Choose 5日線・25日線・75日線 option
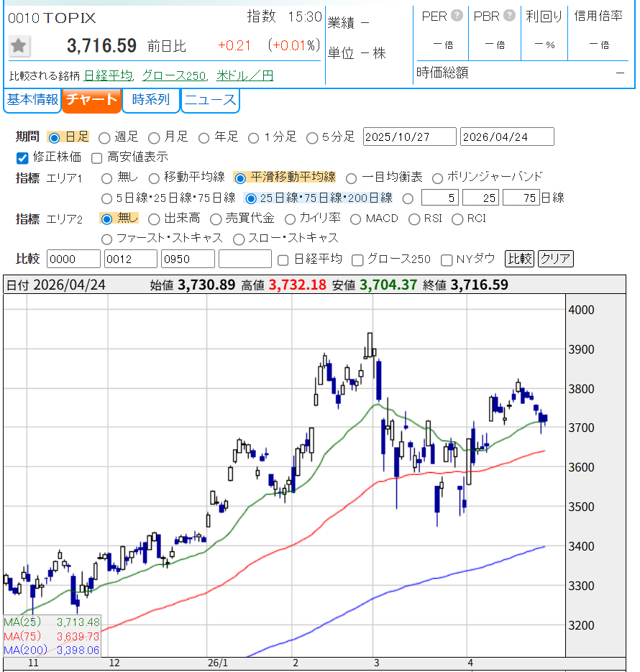The height and width of the screenshot is (672, 640). click(106, 199)
